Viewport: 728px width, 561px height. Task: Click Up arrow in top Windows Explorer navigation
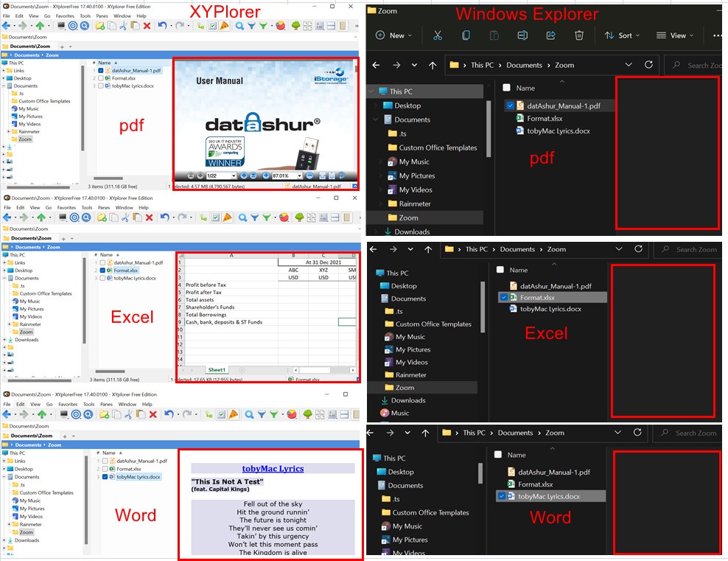click(x=433, y=65)
